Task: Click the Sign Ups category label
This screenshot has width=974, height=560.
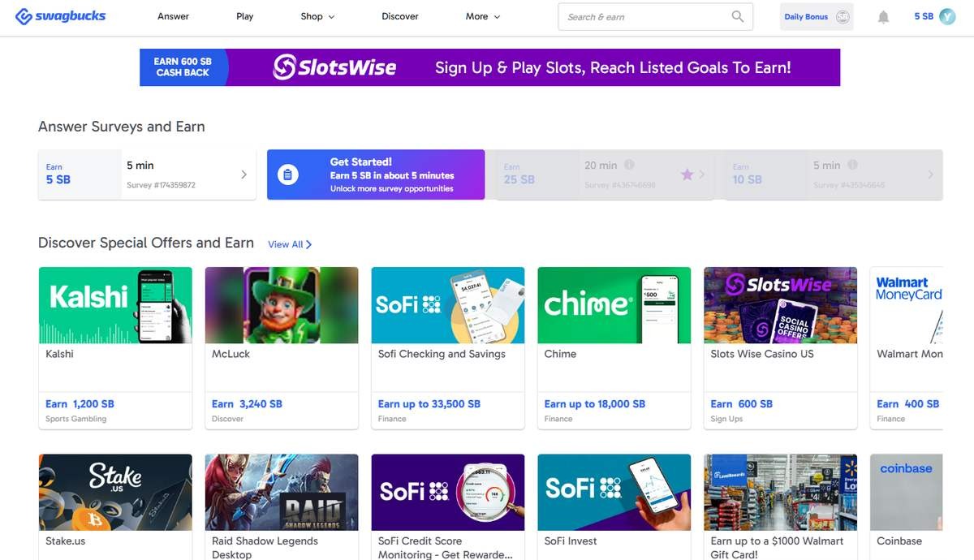Action: click(727, 419)
